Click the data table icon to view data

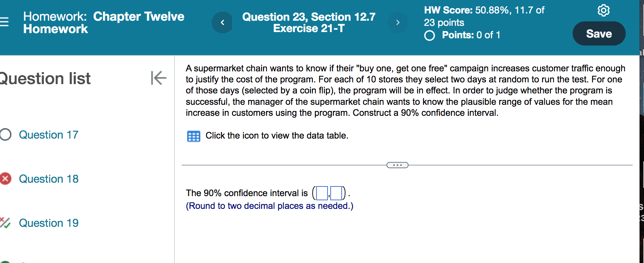pyautogui.click(x=193, y=136)
